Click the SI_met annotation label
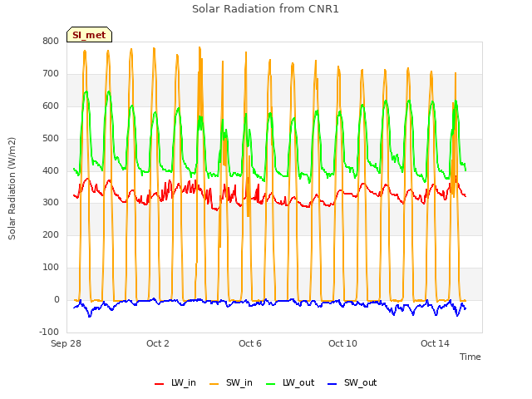The height and width of the screenshot is (399, 532). click(89, 35)
